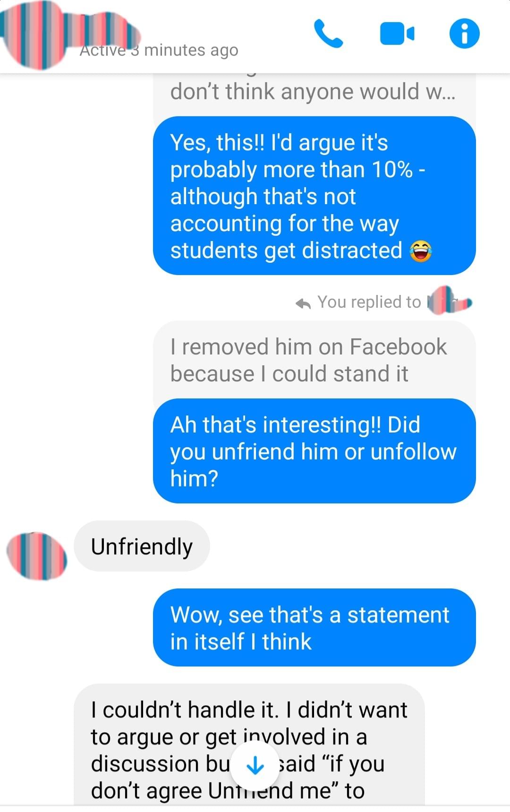Tap the blurred contact name in header
Viewport: 510px width, 812px height.
pyautogui.click(x=104, y=27)
